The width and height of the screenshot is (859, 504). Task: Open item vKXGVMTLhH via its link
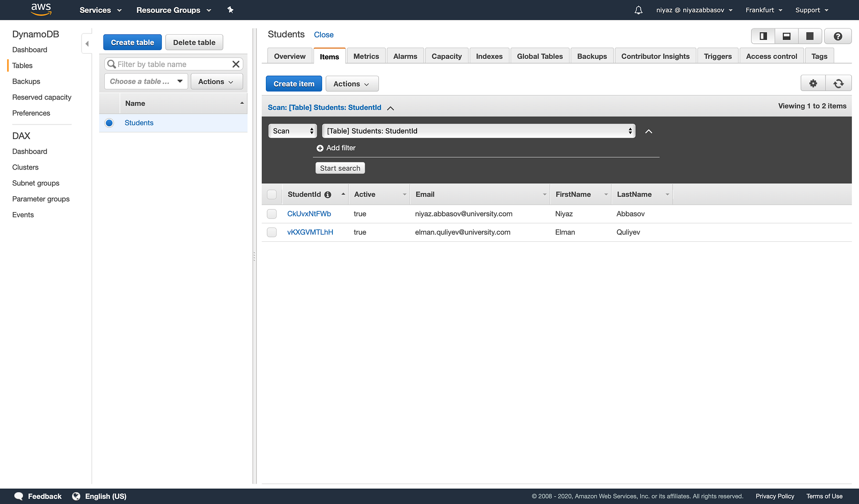click(x=310, y=232)
